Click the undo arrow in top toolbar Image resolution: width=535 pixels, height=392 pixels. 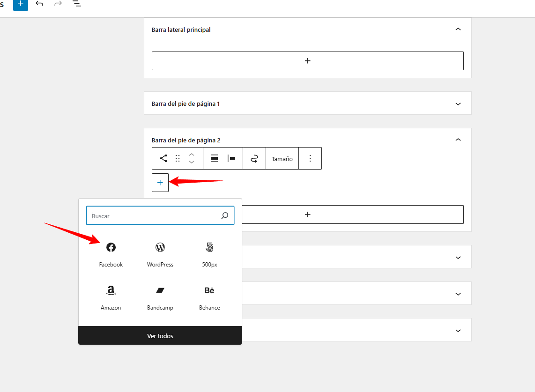pyautogui.click(x=39, y=4)
